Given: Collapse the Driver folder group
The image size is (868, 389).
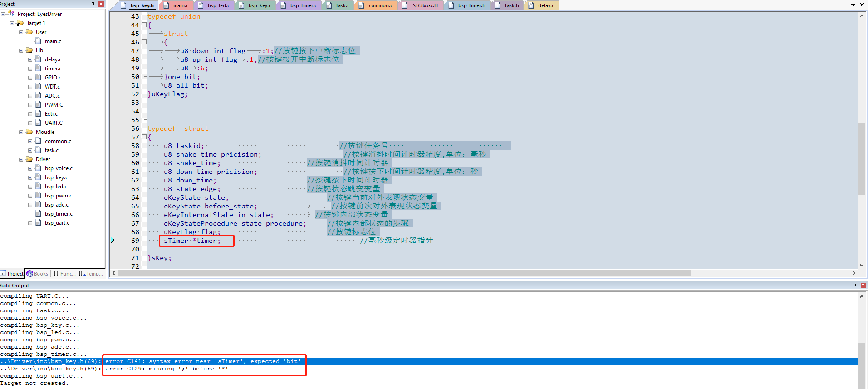Looking at the screenshot, I should 21,159.
